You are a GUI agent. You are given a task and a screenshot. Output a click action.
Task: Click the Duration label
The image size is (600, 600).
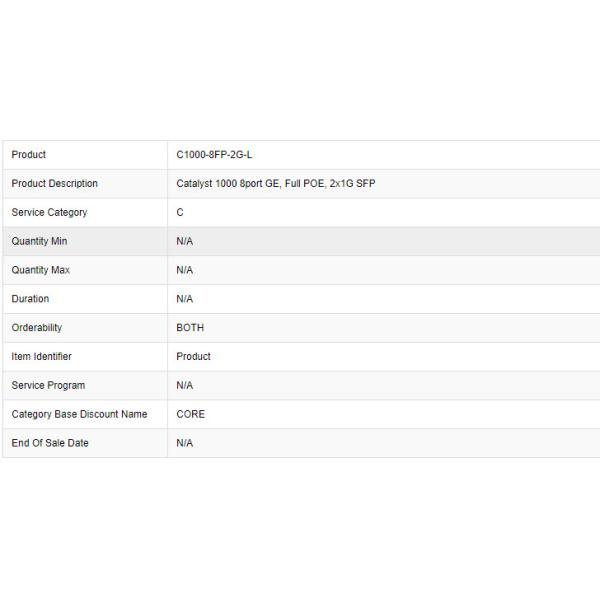pos(30,299)
